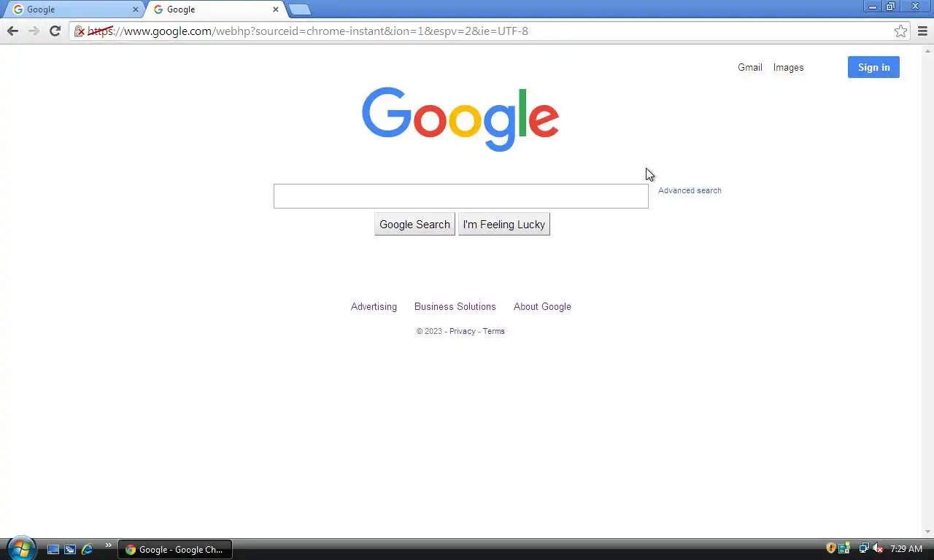Open Advanced search link
Viewport: 934px width, 560px height.
[690, 190]
